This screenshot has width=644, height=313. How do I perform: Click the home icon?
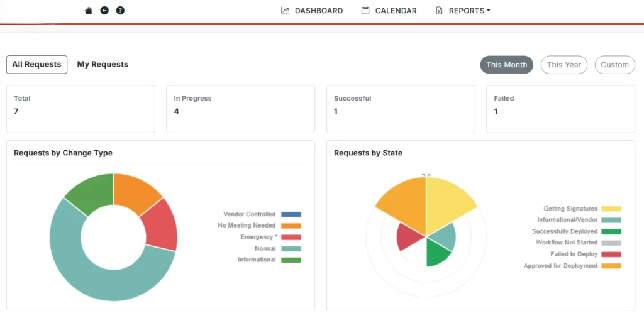pyautogui.click(x=88, y=11)
